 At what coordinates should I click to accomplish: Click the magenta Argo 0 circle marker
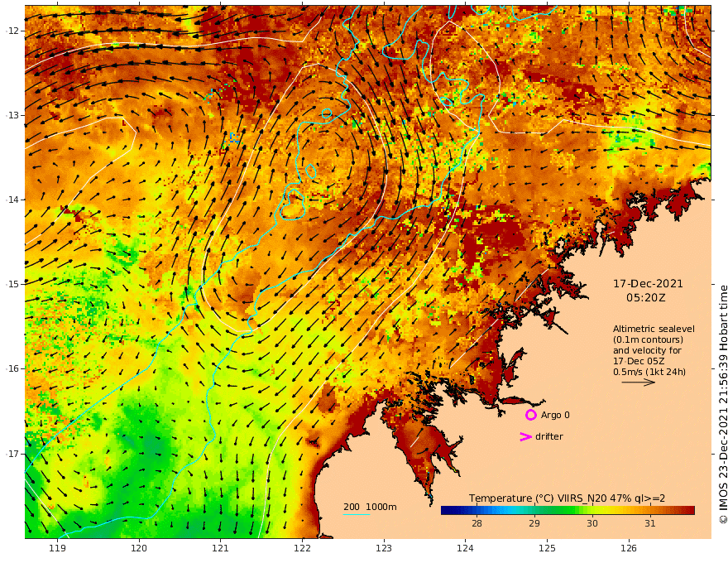pos(530,415)
